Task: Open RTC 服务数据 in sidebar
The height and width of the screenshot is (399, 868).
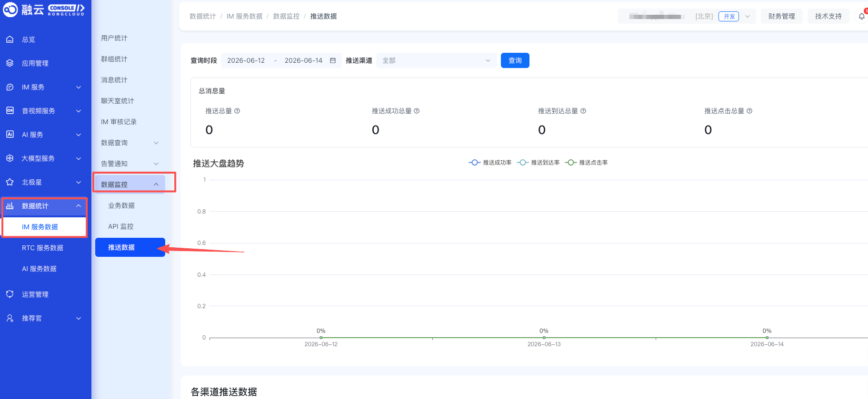Action: pyautogui.click(x=42, y=248)
